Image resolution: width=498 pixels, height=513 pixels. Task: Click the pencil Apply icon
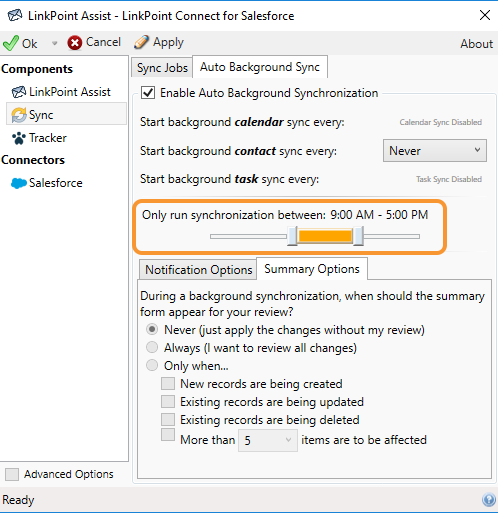(x=141, y=42)
